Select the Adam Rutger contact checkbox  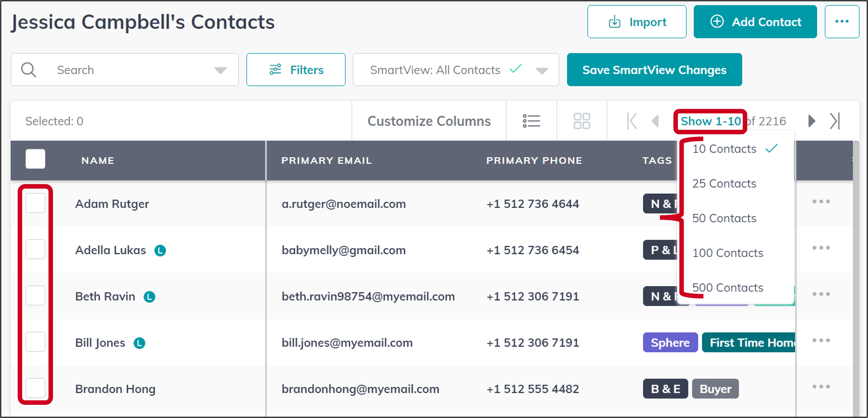point(35,203)
